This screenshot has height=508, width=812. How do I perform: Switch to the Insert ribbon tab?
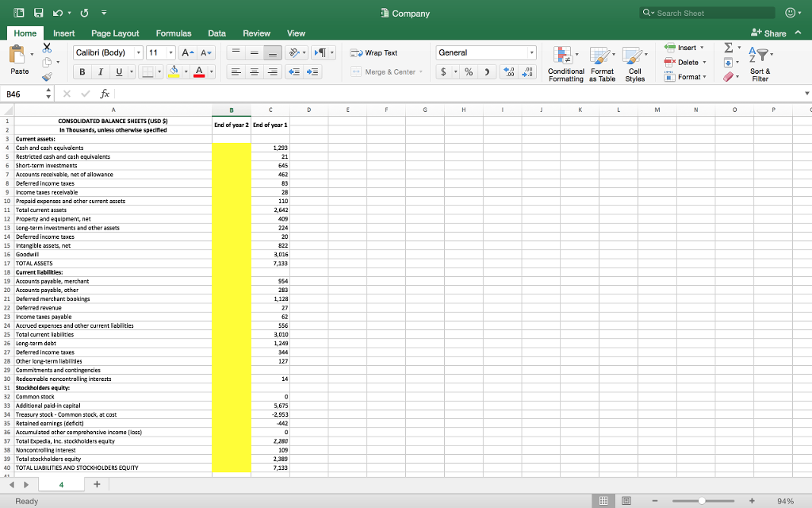(x=63, y=33)
